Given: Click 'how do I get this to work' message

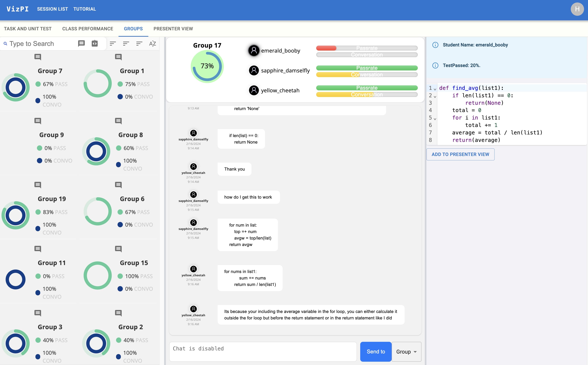Looking at the screenshot, I should (248, 197).
